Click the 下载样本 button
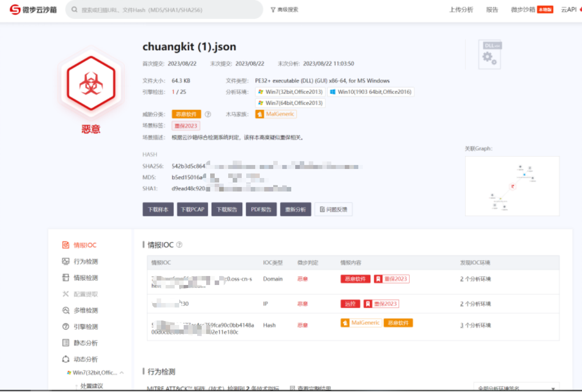This screenshot has height=392, width=582. coord(158,209)
